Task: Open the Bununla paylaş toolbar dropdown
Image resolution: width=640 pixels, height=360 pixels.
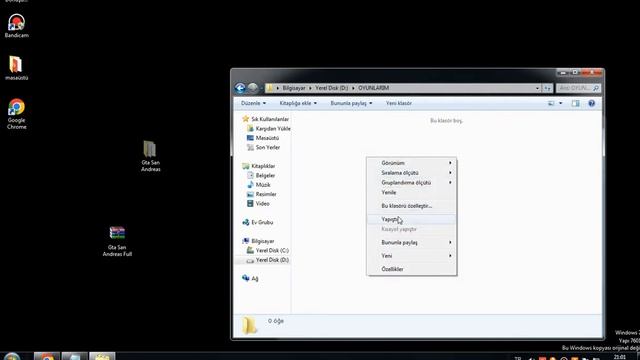Action: (351, 103)
